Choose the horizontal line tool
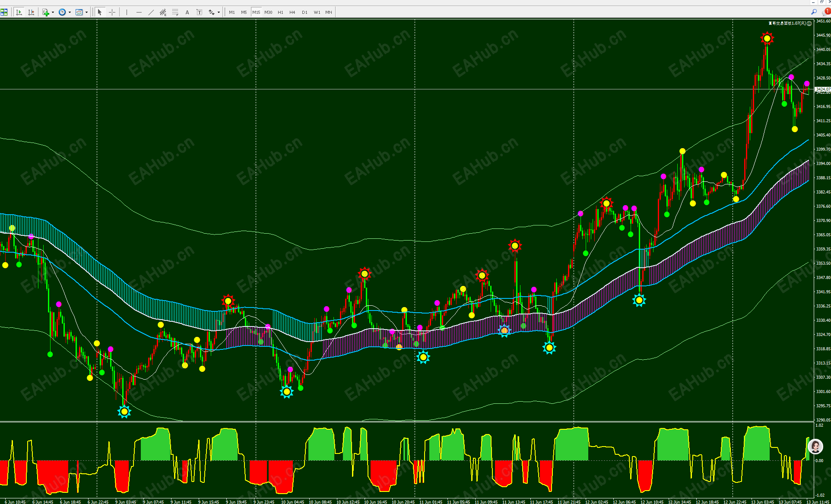This screenshot has height=504, width=831. pyautogui.click(x=139, y=12)
